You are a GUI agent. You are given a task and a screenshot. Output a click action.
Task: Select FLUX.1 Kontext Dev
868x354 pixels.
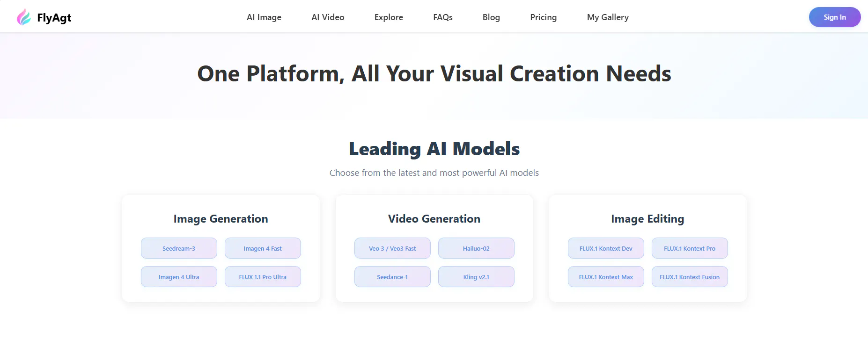pos(606,248)
